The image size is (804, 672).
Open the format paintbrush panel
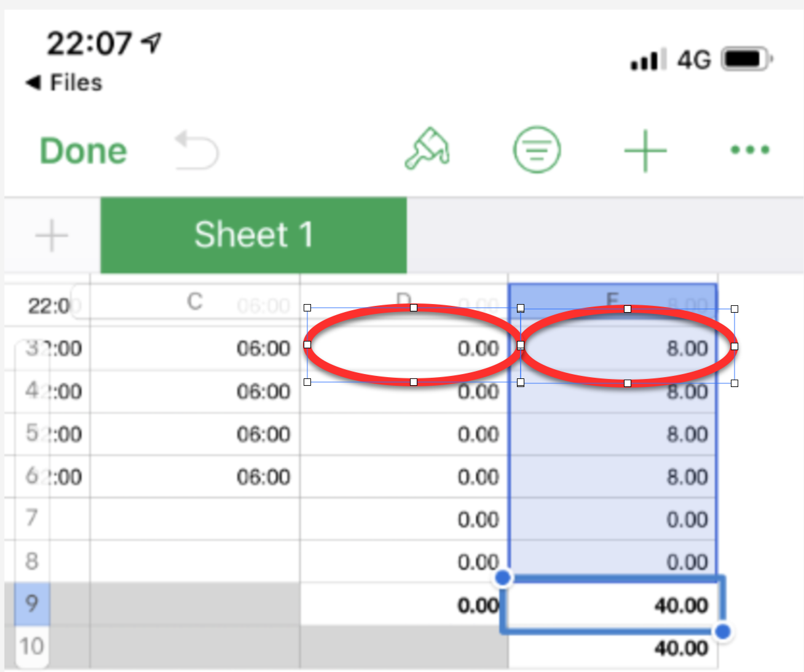pos(427,149)
